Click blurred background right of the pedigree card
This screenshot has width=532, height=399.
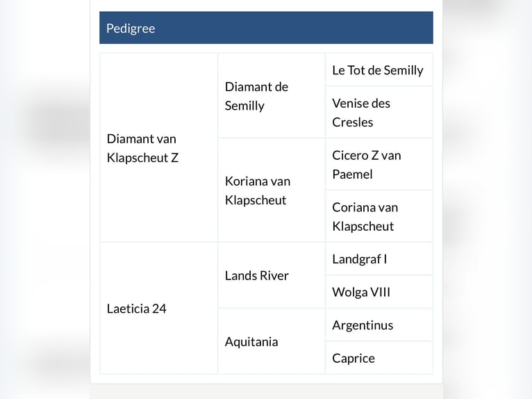486,209
